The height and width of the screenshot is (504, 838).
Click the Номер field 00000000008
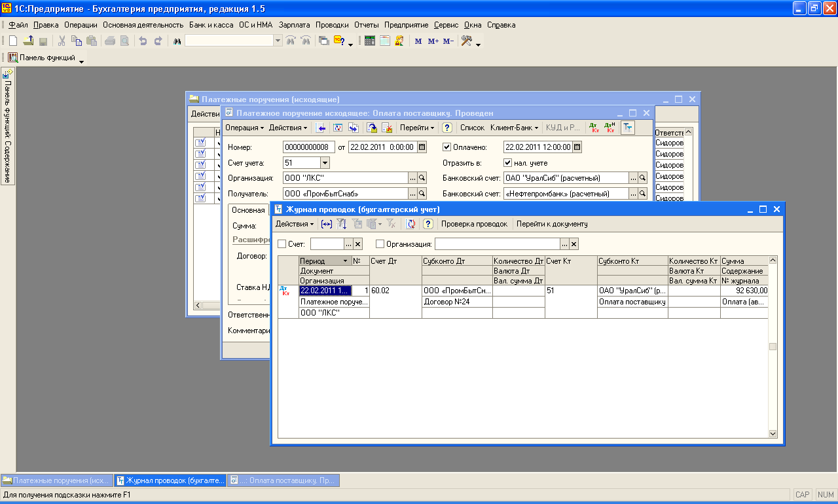click(x=309, y=147)
